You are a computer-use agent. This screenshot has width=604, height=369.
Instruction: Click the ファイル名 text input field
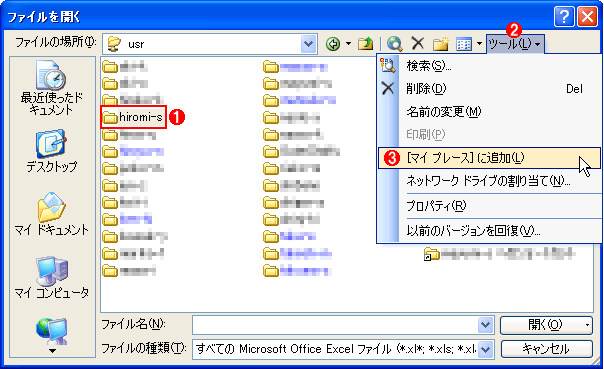tap(335, 325)
